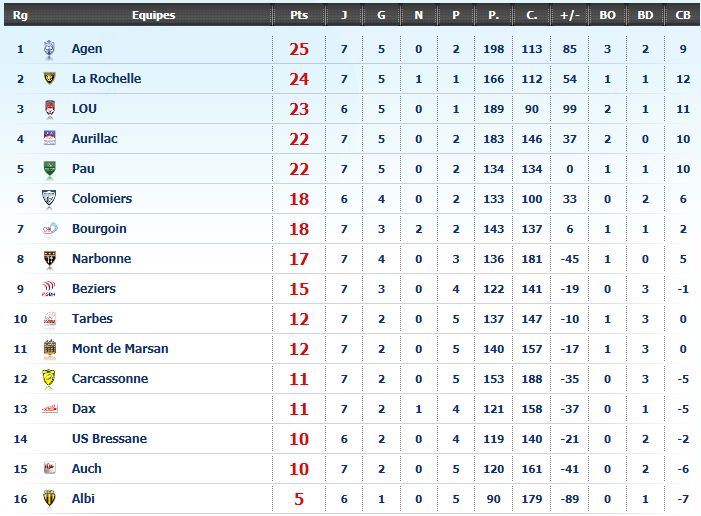
Task: Click the Colomiers team crest
Action: [x=50, y=199]
